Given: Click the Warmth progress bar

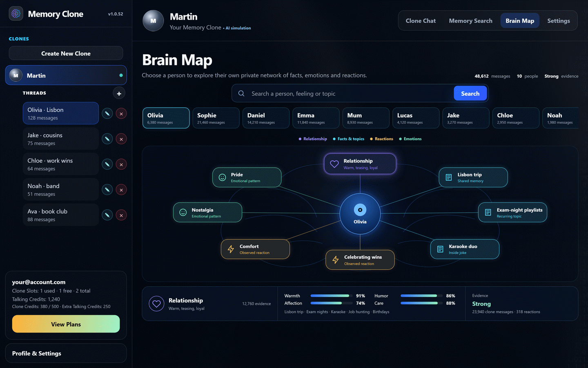Looking at the screenshot, I should pos(331,296).
